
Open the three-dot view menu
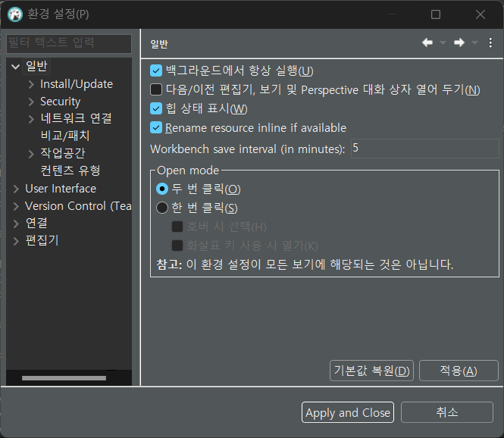(490, 42)
